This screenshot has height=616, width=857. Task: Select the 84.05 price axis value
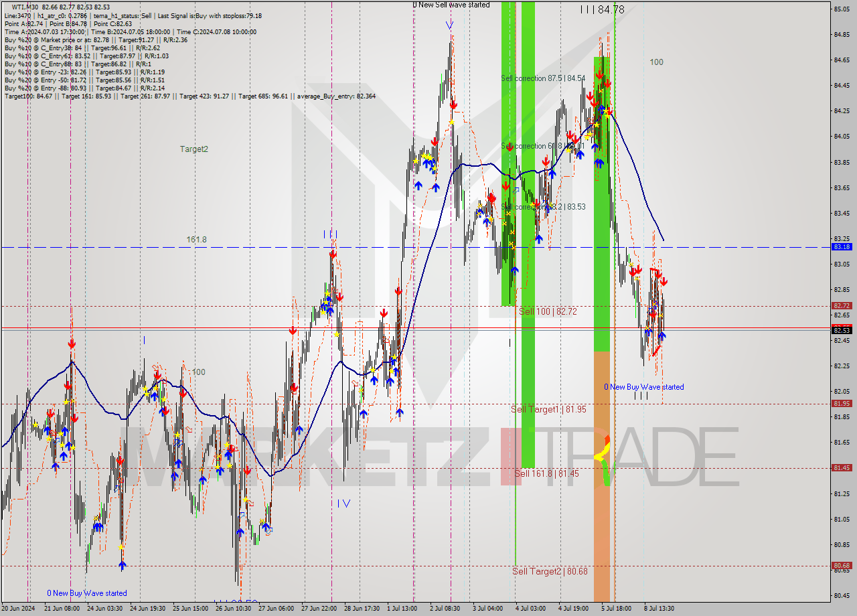(842, 136)
